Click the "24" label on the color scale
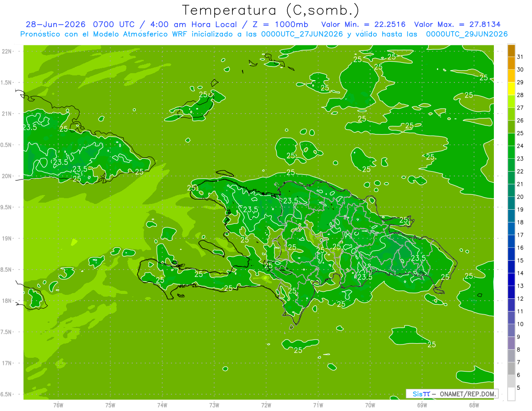532x411 pixels. (520, 146)
